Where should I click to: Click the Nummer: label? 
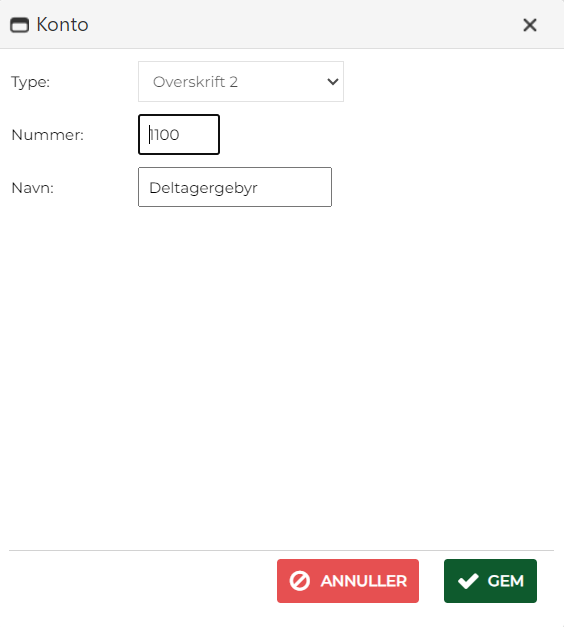coord(48,135)
